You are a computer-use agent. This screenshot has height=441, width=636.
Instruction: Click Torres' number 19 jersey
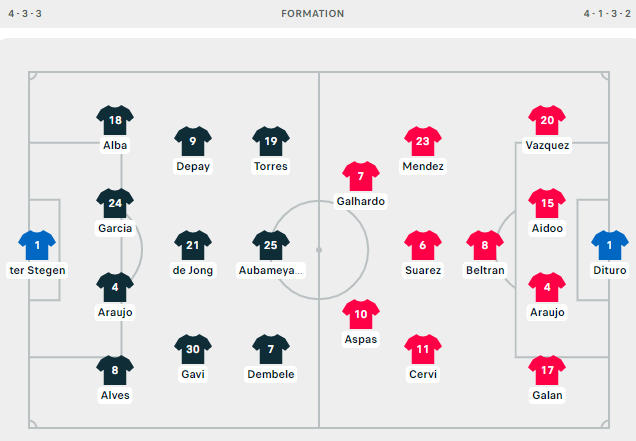[271, 141]
